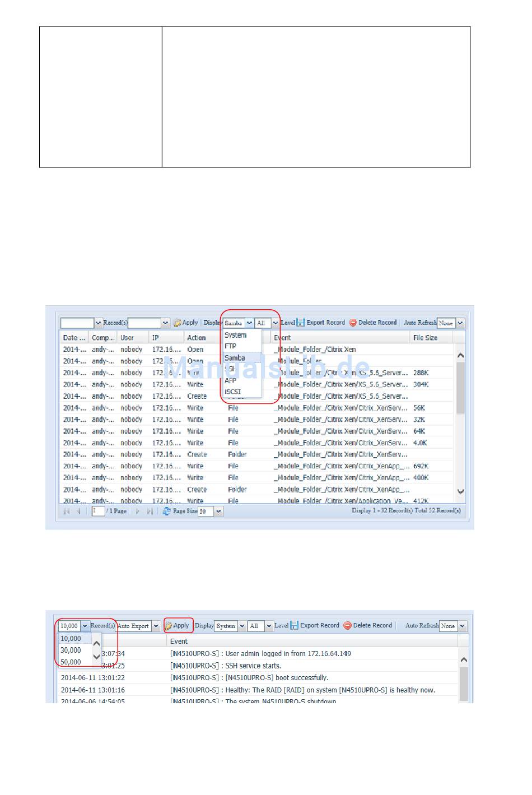
Task: Click the 692K file size cell
Action: click(x=421, y=466)
